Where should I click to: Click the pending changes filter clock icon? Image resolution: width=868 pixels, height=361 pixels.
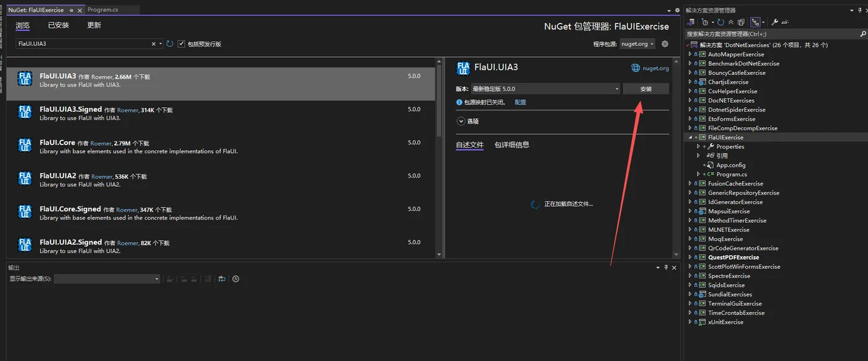point(705,22)
